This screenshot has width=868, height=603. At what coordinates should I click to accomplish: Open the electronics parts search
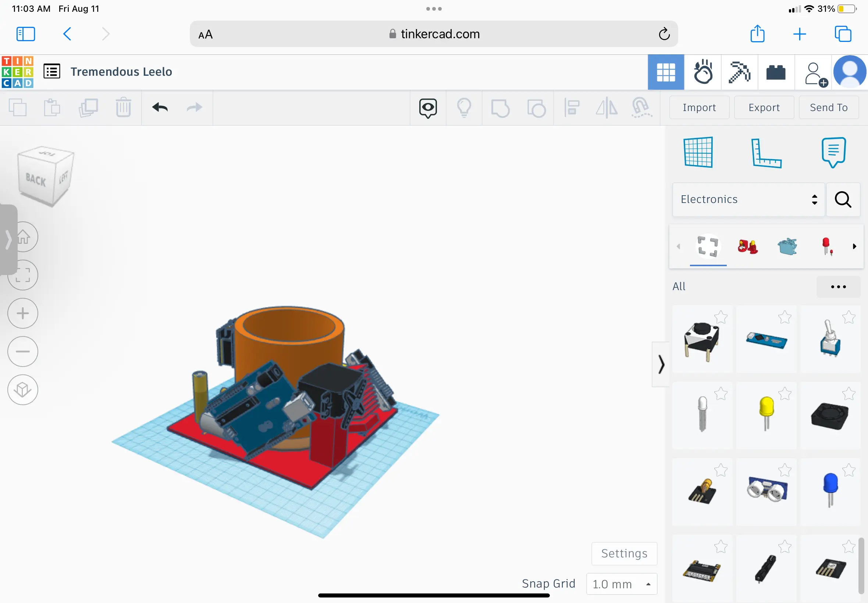click(843, 200)
